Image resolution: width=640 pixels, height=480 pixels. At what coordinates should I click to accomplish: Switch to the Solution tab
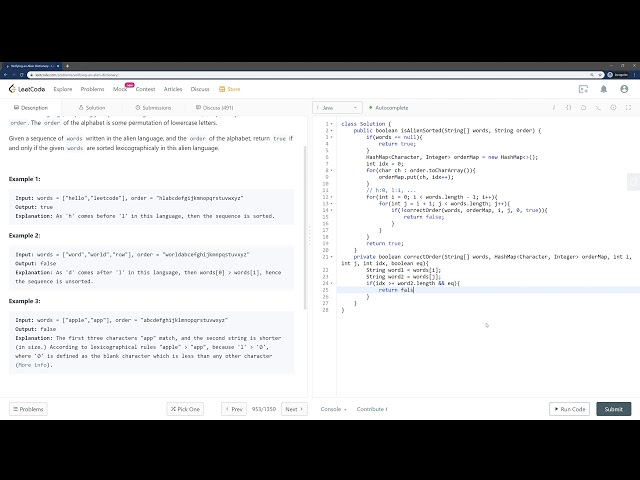(92, 108)
